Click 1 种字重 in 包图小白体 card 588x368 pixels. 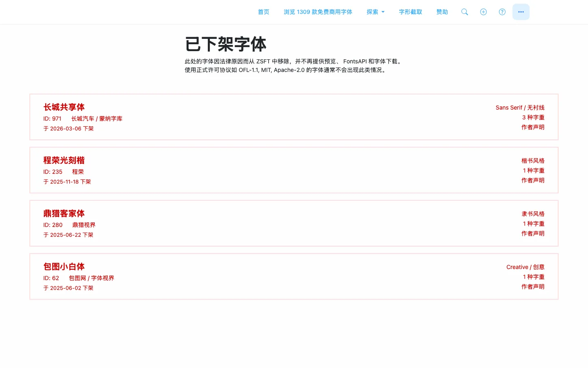(534, 277)
